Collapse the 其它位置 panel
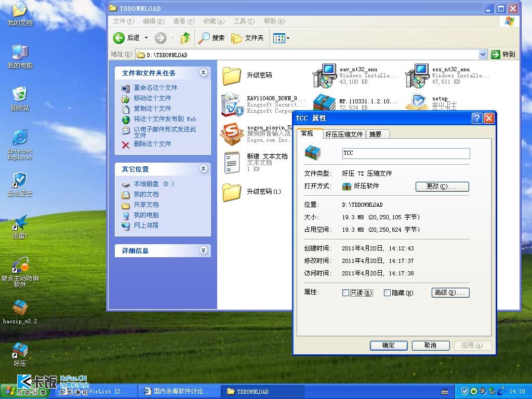Screen dimensions: 532x399 click(203, 168)
